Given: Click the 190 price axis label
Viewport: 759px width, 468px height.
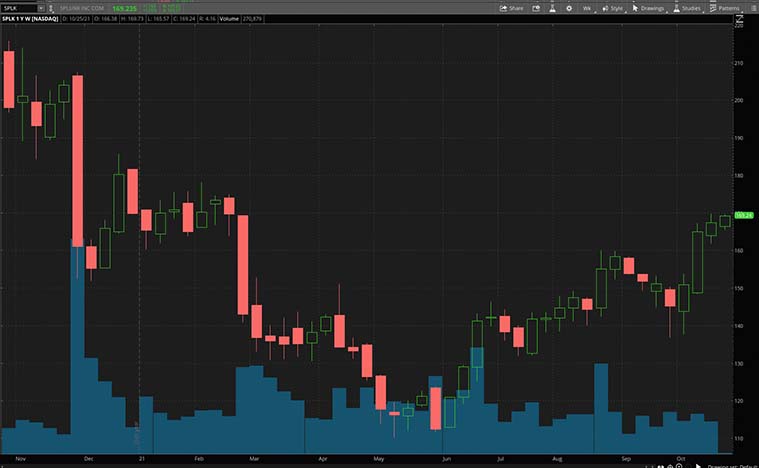Looking at the screenshot, I should [x=739, y=138].
